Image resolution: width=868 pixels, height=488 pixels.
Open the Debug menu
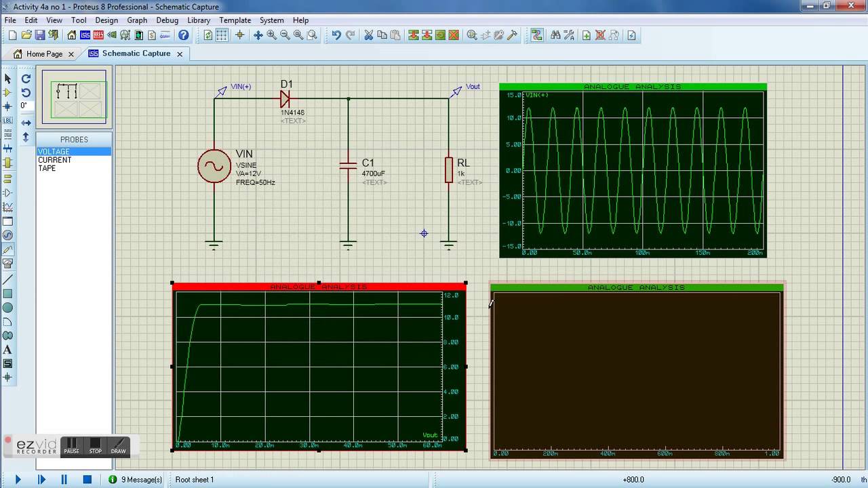[x=167, y=20]
